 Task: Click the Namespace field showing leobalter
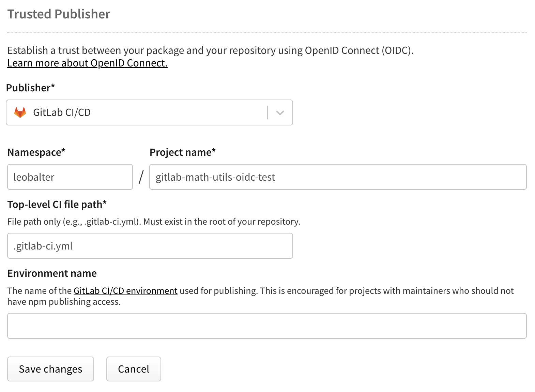(x=70, y=177)
